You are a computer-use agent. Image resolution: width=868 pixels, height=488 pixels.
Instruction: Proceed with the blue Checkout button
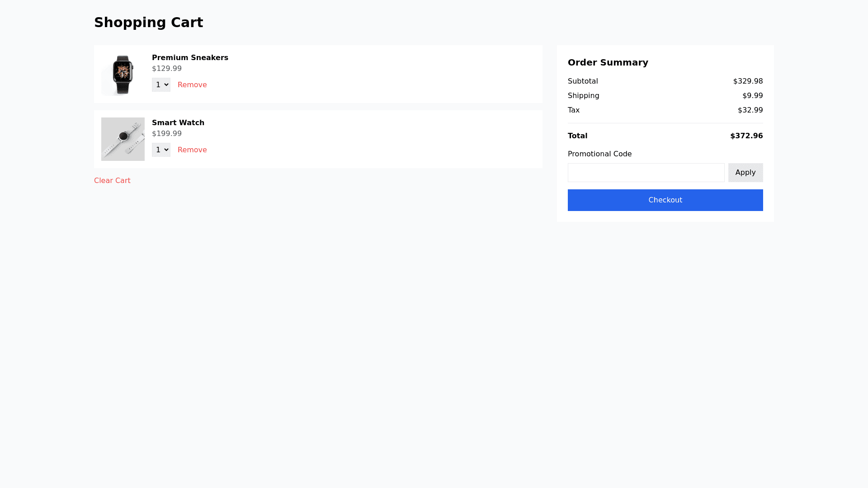pos(665,200)
